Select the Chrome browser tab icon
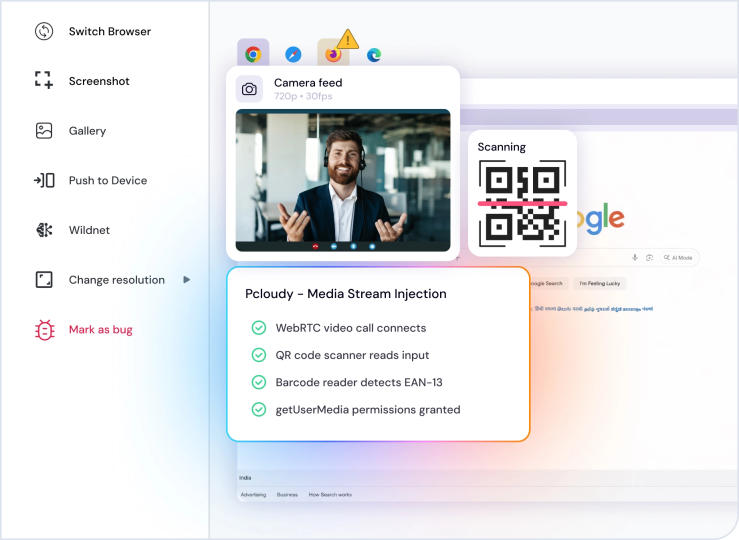Viewport: 739px width, 540px height. [253, 54]
